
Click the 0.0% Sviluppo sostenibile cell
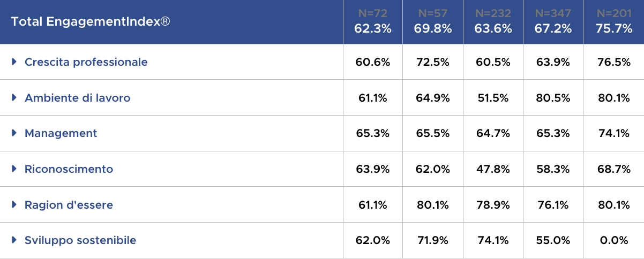pos(613,240)
